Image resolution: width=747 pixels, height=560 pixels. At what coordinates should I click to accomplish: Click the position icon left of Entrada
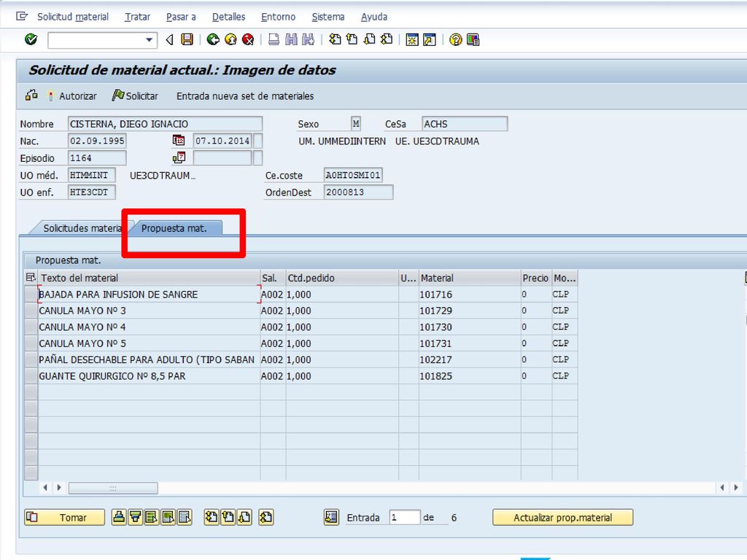click(331, 517)
